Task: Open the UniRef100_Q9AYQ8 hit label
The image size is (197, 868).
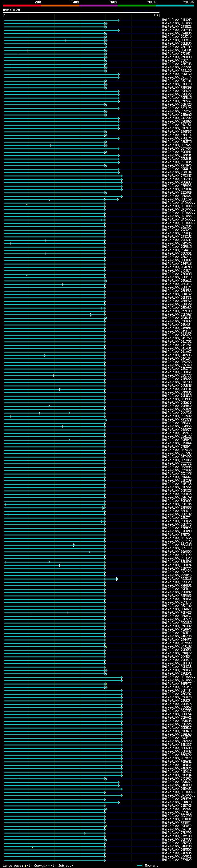Action: tap(177, 30)
